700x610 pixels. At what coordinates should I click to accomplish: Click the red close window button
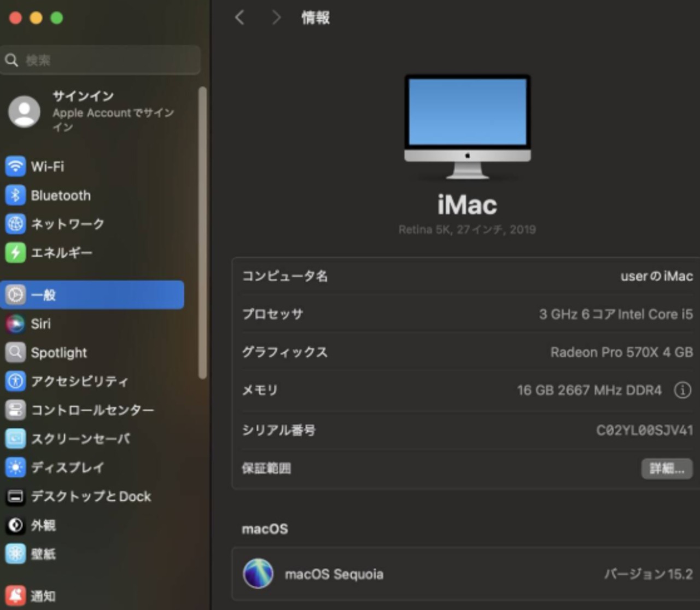[15, 18]
